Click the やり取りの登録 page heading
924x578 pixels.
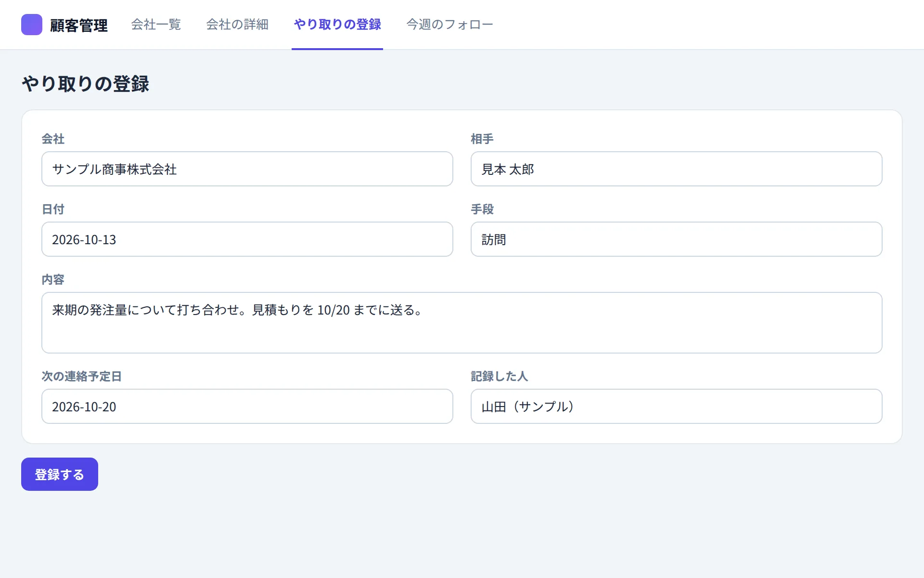pyautogui.click(x=86, y=84)
